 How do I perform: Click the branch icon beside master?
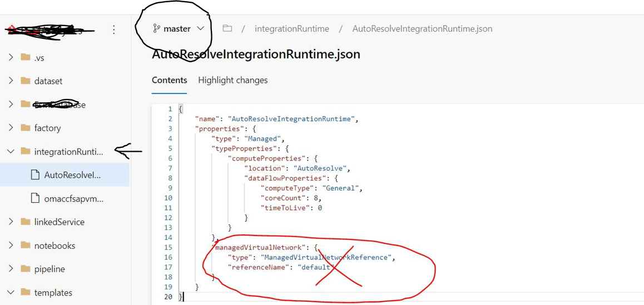pyautogui.click(x=156, y=29)
